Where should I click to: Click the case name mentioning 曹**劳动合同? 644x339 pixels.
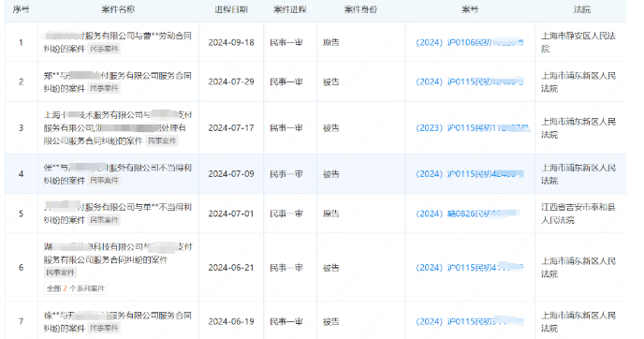(x=117, y=42)
